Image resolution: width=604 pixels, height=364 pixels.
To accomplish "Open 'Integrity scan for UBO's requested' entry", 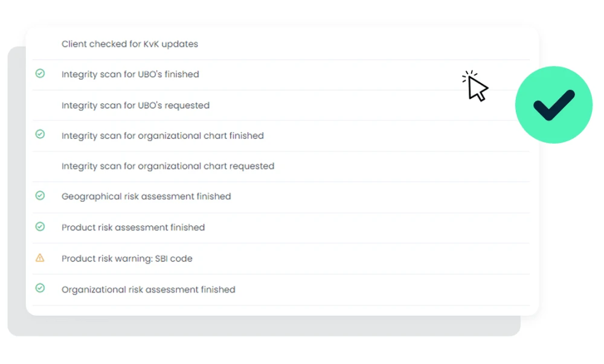I will coord(135,106).
